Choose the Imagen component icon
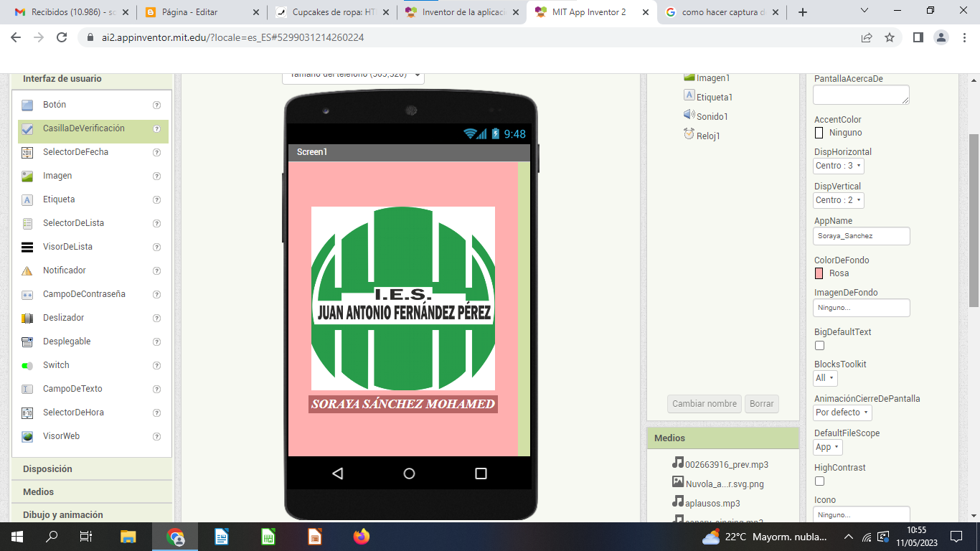The image size is (980, 551). click(x=27, y=176)
